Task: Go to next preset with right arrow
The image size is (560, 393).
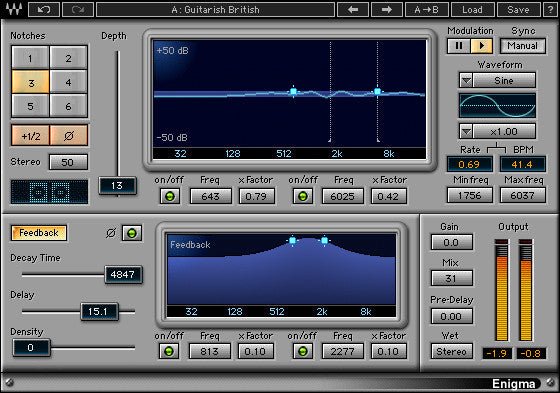Action: click(386, 10)
